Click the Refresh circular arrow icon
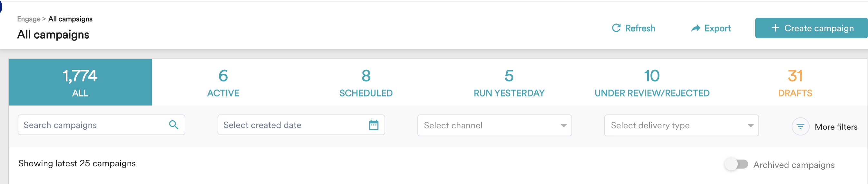Viewport: 868px width, 184px height. (616, 28)
